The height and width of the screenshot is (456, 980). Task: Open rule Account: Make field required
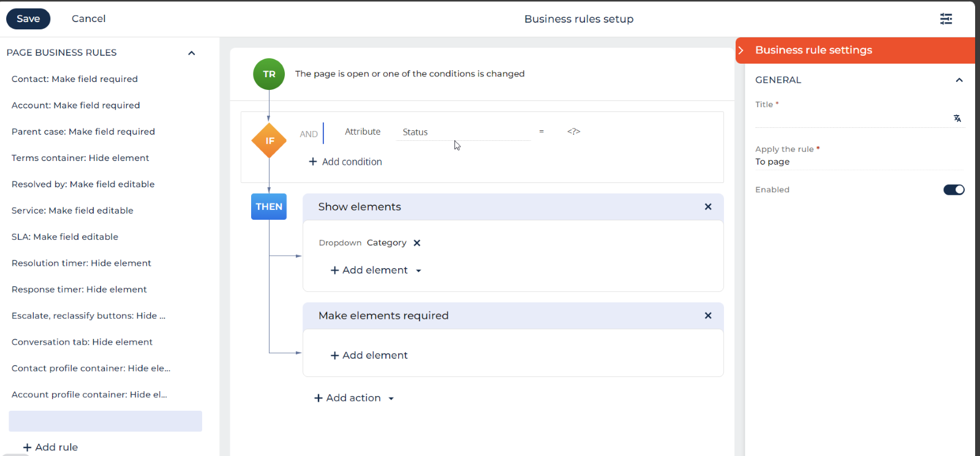[x=76, y=105]
